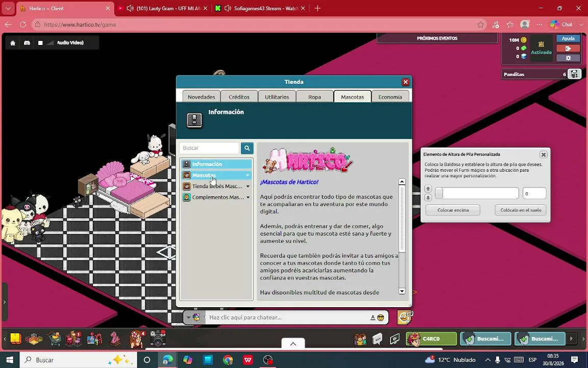Open settings gear button below logout
The width and height of the screenshot is (588, 368).
(x=568, y=58)
